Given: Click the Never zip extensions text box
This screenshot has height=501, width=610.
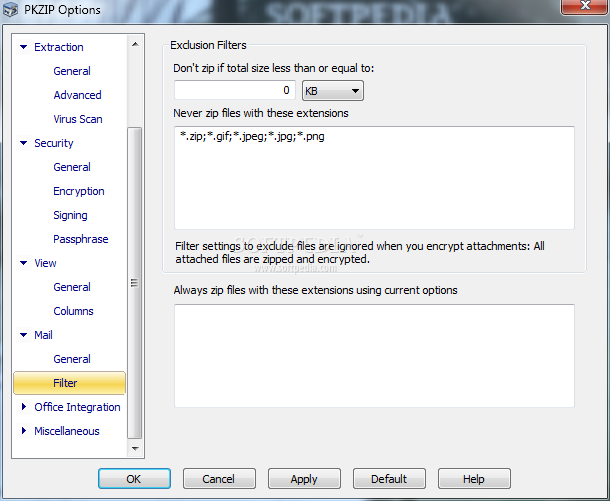Looking at the screenshot, I should coord(374,178).
